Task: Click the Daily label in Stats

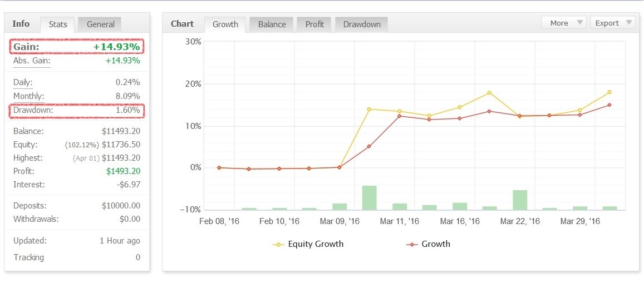Action: pyautogui.click(x=23, y=82)
